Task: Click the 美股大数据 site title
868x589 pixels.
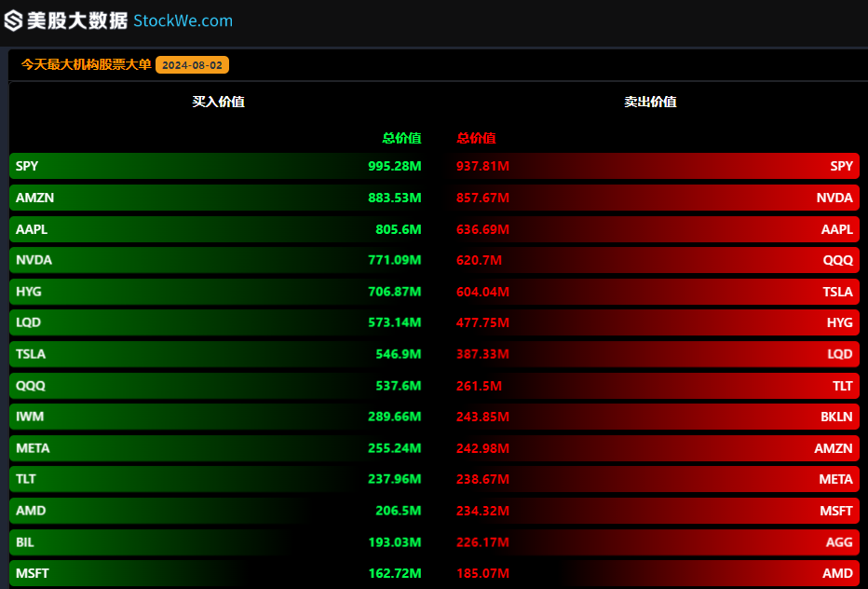Action: tap(77, 21)
